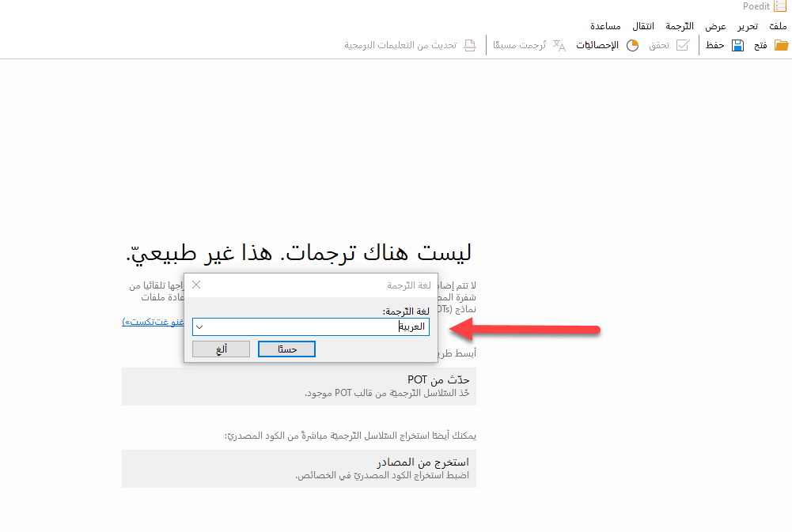Image resolution: width=792 pixels, height=532 pixels.
Task: Click the الإحصائيّات toolbar label
Action: [x=597, y=45]
